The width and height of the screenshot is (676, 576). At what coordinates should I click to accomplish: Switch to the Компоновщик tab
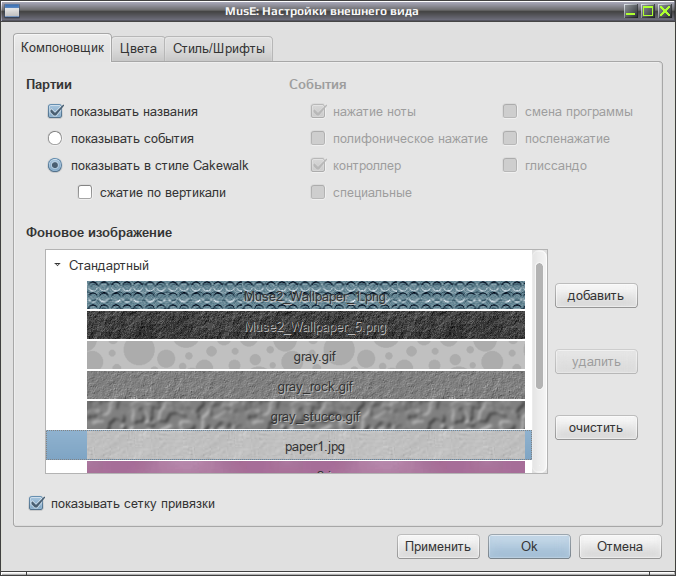click(x=63, y=47)
